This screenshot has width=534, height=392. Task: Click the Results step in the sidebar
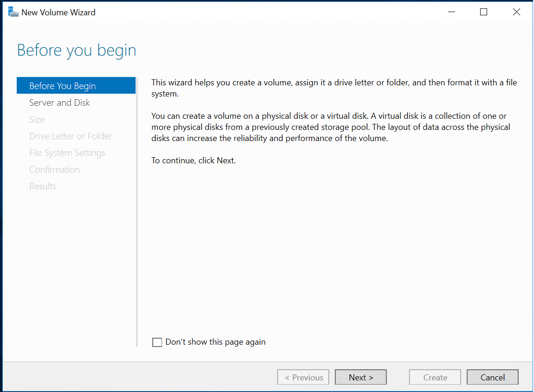point(43,186)
